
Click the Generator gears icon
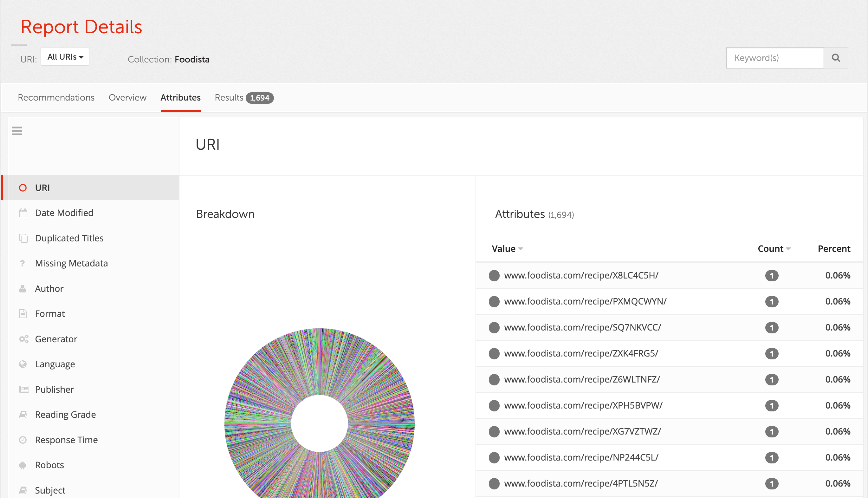tap(23, 339)
